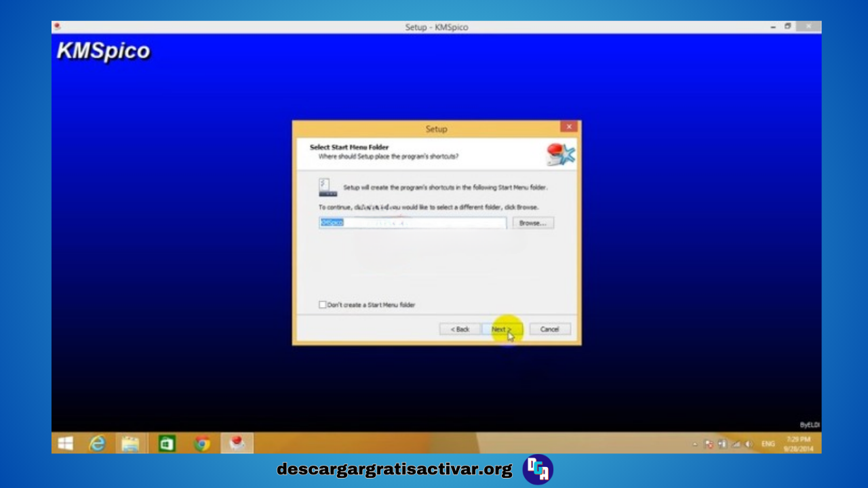The height and width of the screenshot is (488, 868).
Task: Go back with the Back button
Action: coord(460,329)
